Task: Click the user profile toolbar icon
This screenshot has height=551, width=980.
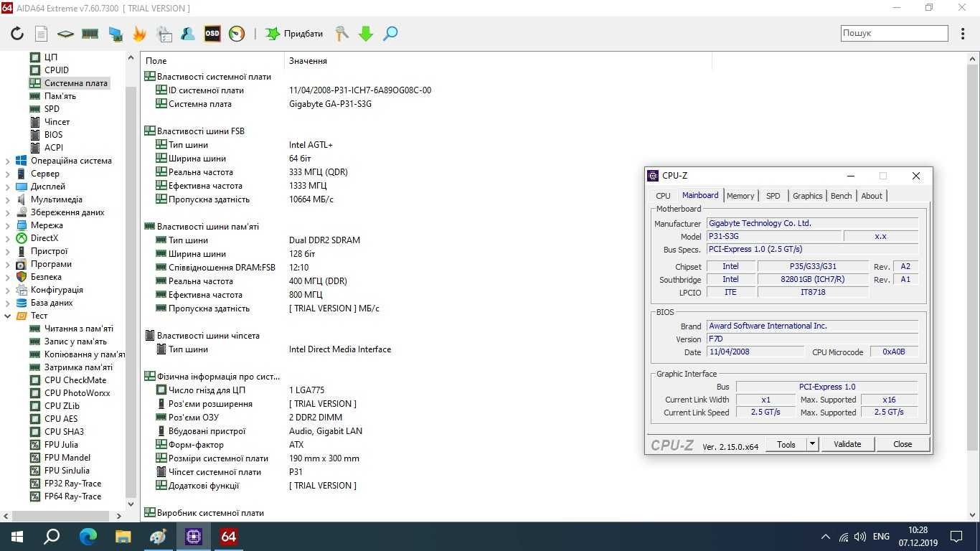Action: [x=188, y=34]
